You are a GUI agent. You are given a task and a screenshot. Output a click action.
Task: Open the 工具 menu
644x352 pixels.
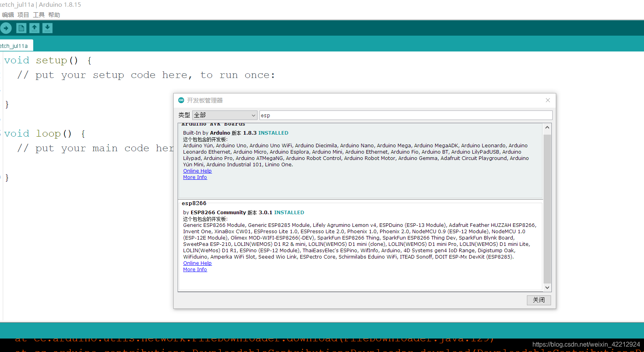[39, 15]
